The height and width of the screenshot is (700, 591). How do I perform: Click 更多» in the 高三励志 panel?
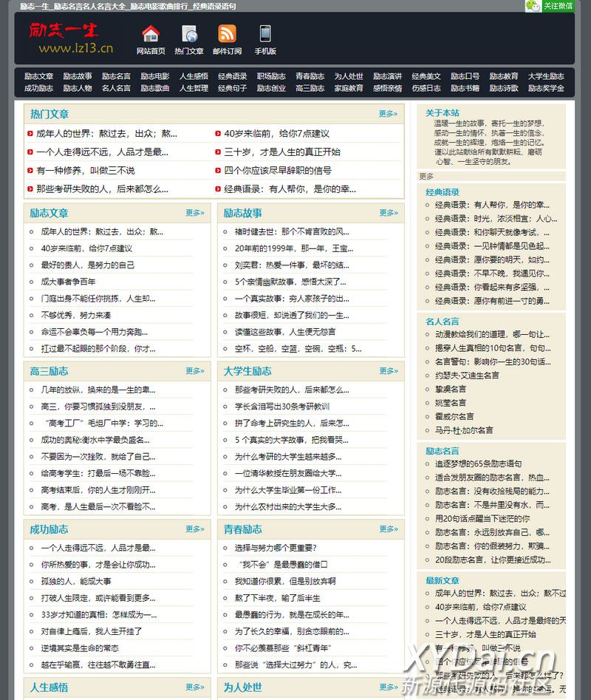tap(195, 371)
